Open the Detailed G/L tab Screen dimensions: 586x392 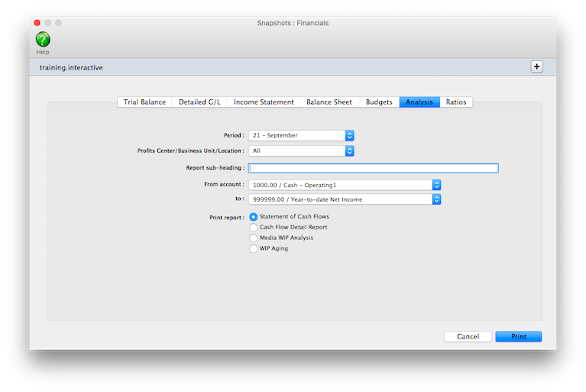(199, 102)
